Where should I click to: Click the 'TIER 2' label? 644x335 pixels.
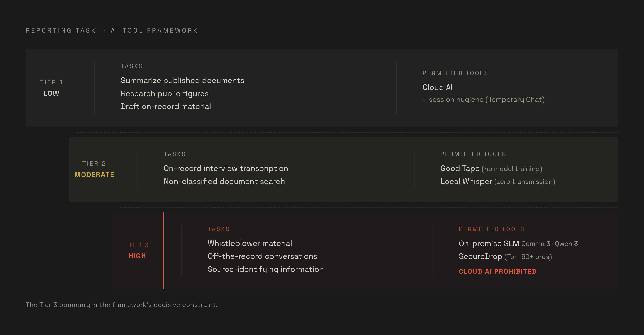(x=94, y=164)
